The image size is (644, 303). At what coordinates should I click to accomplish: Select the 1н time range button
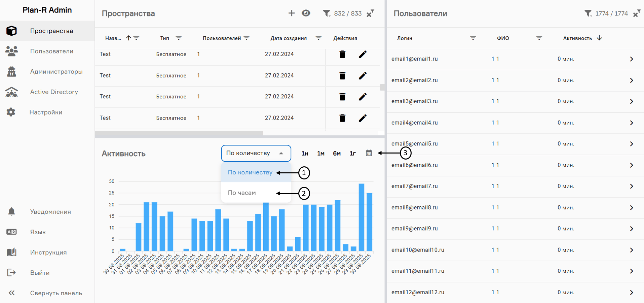coord(305,154)
